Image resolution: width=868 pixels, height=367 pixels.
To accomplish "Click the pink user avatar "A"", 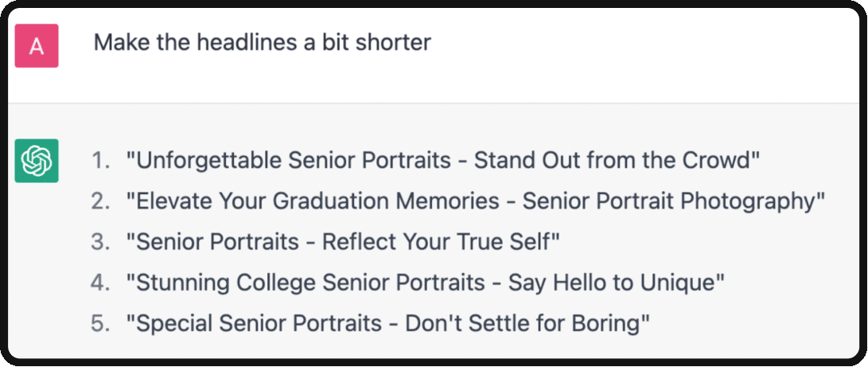I will [37, 46].
